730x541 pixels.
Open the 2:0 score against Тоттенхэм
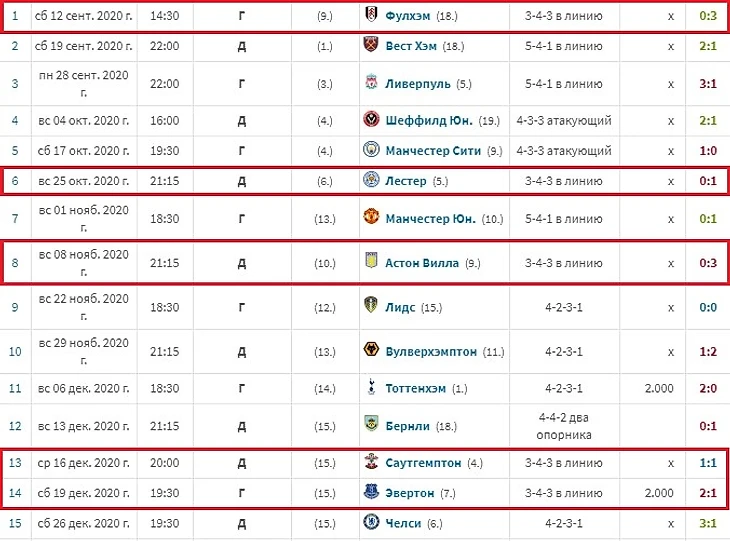707,388
